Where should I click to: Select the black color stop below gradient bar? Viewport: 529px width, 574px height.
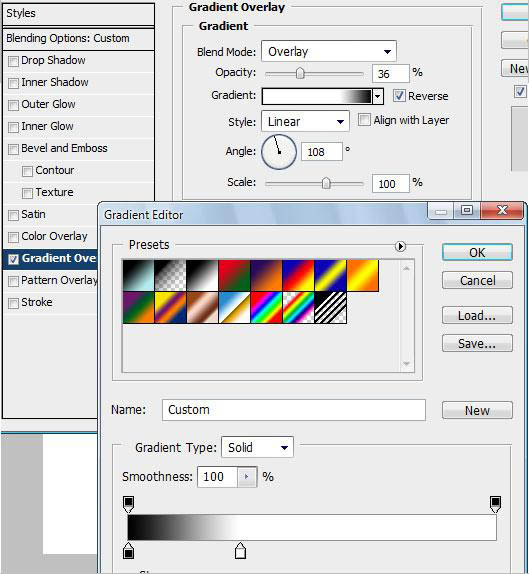pos(128,551)
